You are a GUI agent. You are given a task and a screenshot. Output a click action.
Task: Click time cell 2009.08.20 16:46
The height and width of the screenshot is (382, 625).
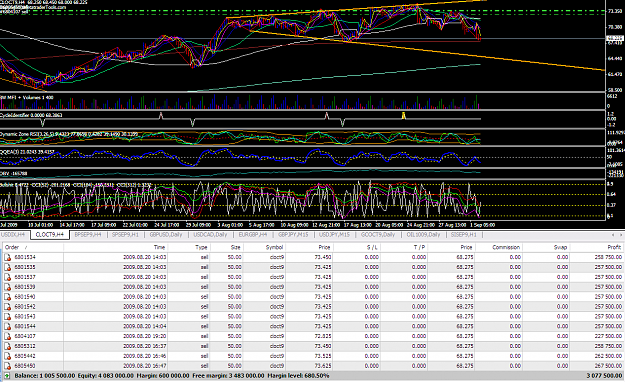tap(145, 356)
